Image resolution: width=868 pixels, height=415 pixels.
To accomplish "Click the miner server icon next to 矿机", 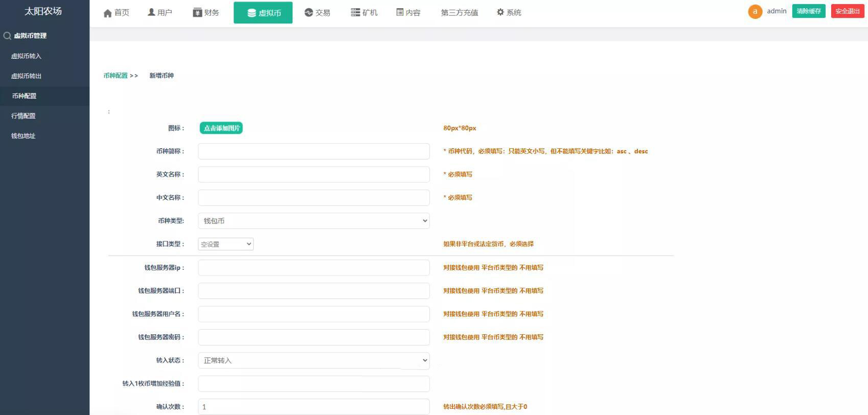I will tap(355, 12).
